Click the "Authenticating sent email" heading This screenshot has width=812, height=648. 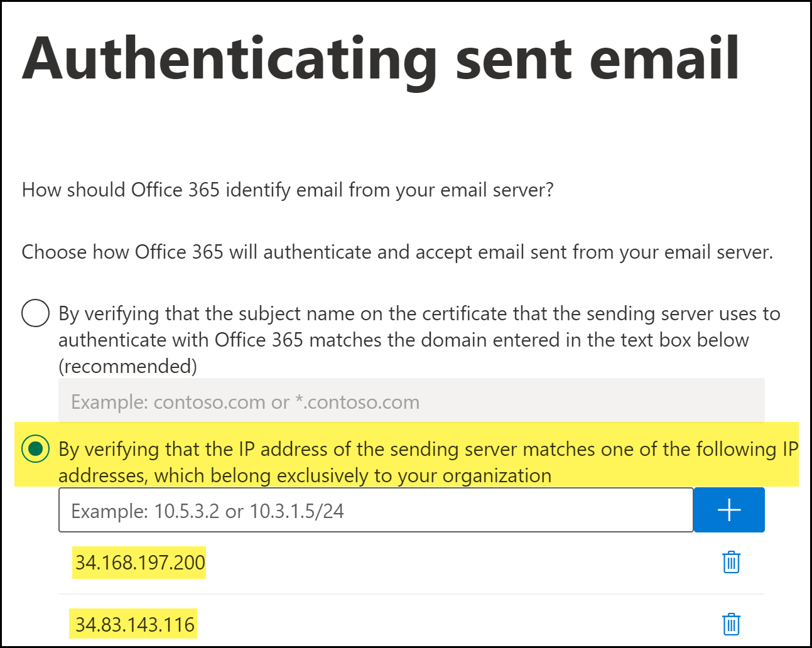coord(381,60)
